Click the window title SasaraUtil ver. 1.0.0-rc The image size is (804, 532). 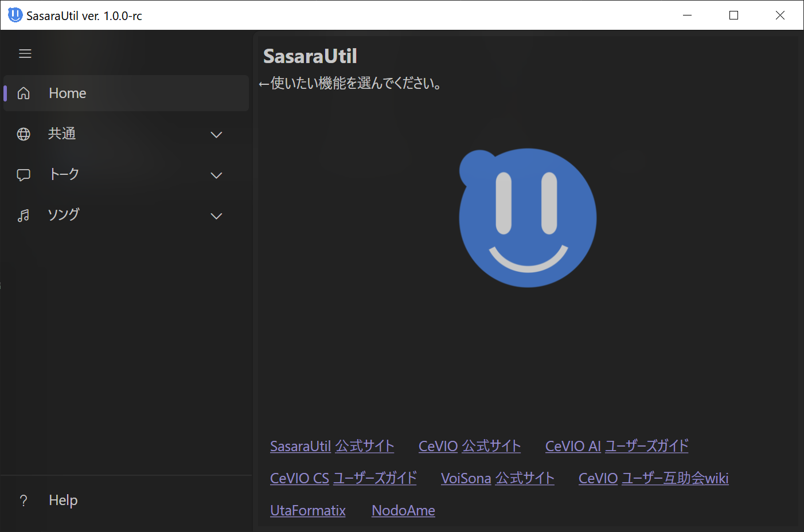[x=84, y=15]
